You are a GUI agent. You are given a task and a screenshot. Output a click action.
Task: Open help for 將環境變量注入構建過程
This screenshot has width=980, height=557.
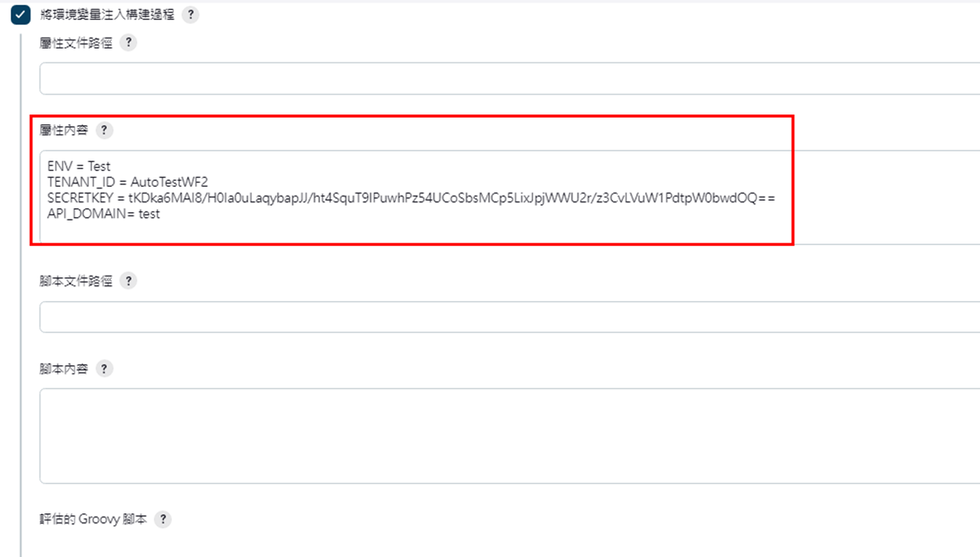click(191, 14)
